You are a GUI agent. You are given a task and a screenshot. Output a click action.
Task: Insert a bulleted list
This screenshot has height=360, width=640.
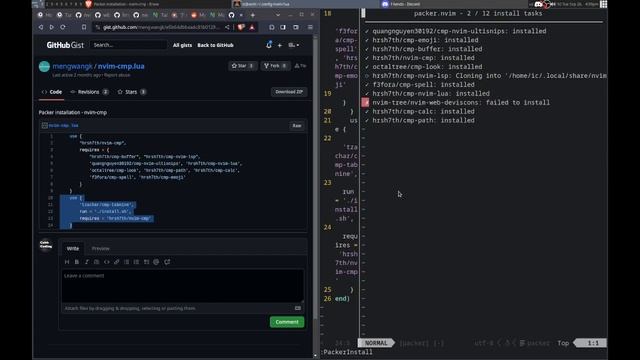(x=127, y=262)
